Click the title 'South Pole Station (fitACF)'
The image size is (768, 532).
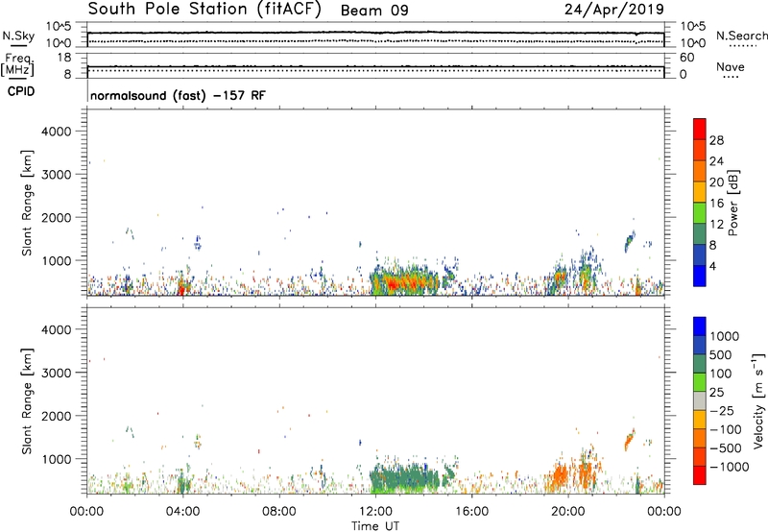click(x=204, y=10)
